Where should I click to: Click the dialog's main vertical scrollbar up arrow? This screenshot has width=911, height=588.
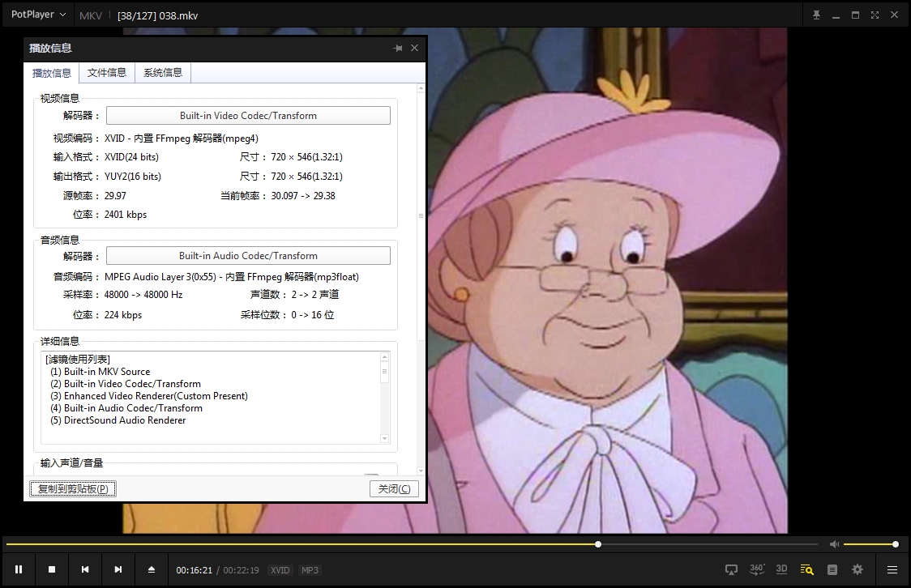421,88
